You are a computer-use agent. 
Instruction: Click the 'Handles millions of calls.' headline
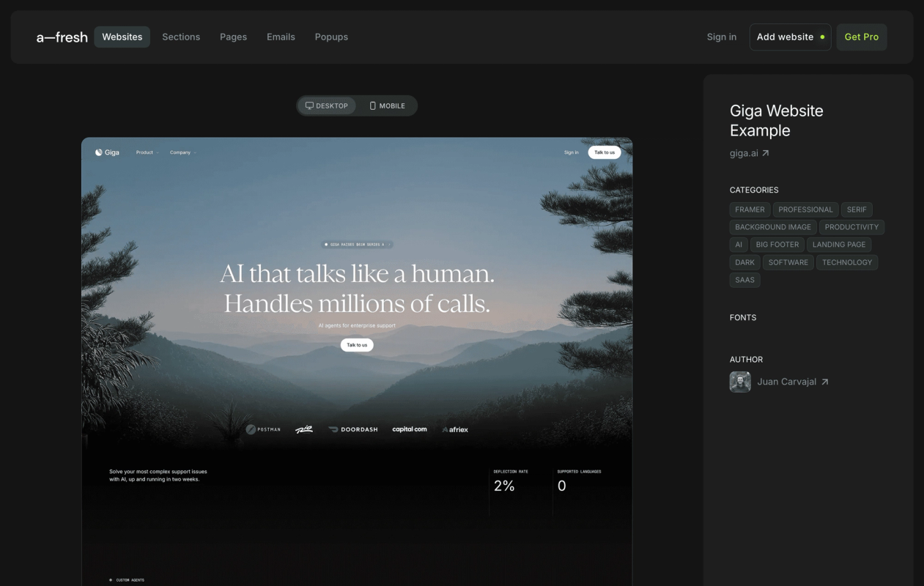point(357,303)
